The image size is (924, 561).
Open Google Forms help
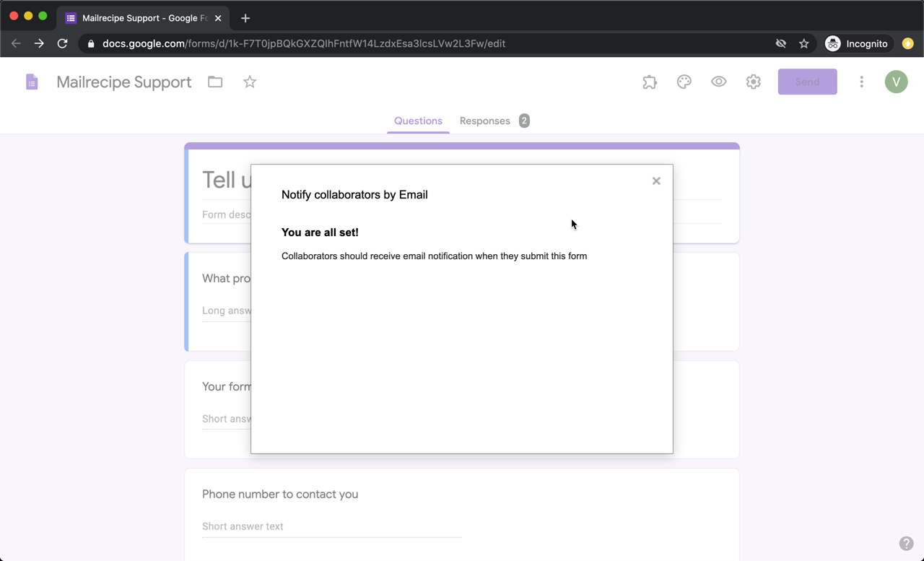[x=907, y=543]
